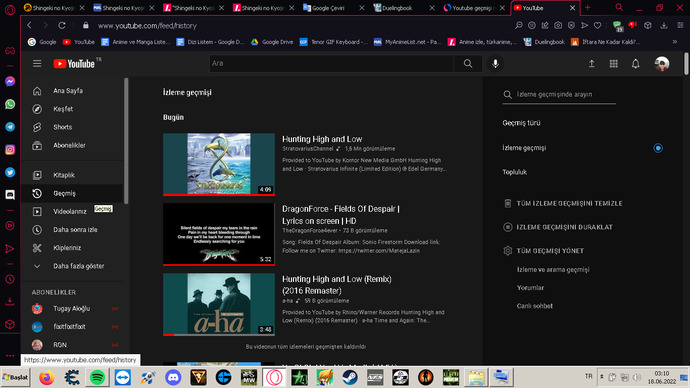Screen dimensions: 690x388
Task: Open DragonForce Fields Of Despair thumbnail
Action: (x=219, y=234)
